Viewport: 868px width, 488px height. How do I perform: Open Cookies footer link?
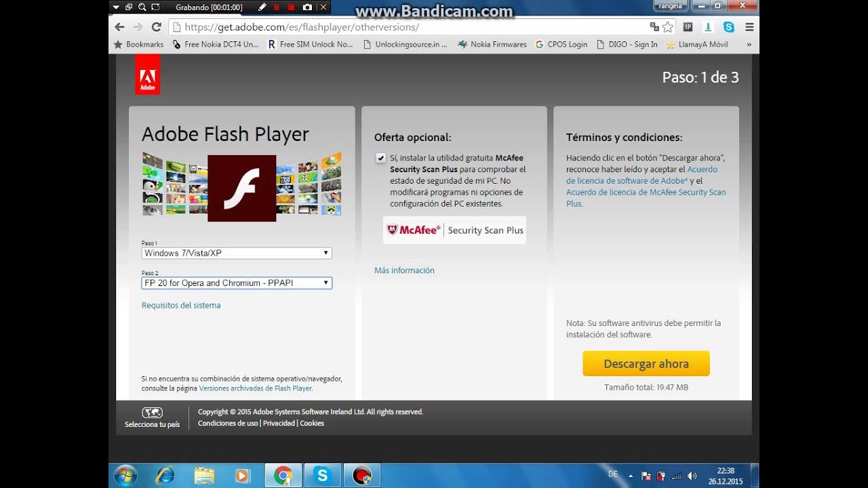click(312, 423)
